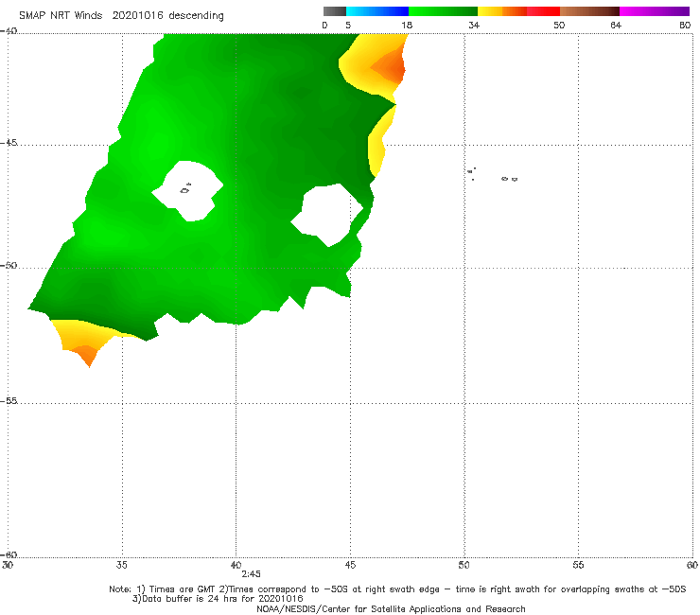Click the orange high-wind patch at the map's top edge
700x615 pixels.
(x=391, y=67)
